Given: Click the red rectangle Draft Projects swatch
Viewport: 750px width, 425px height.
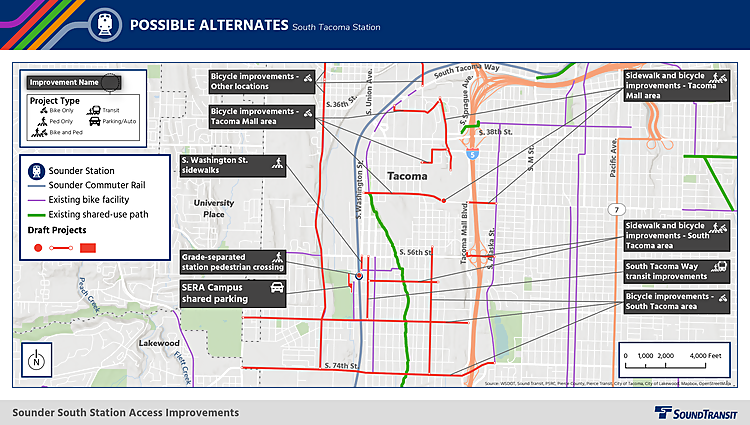Looking at the screenshot, I should point(87,246).
